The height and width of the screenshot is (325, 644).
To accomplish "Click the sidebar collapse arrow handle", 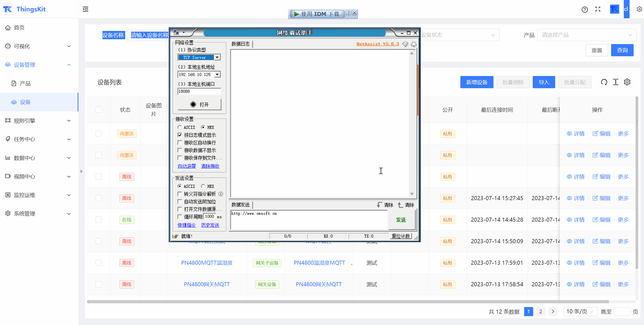I will [81, 171].
